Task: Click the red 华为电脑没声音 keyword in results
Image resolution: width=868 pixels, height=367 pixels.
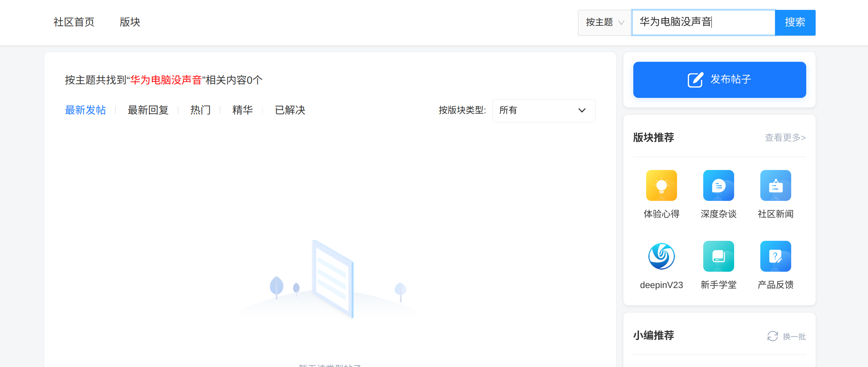Action: coord(166,80)
